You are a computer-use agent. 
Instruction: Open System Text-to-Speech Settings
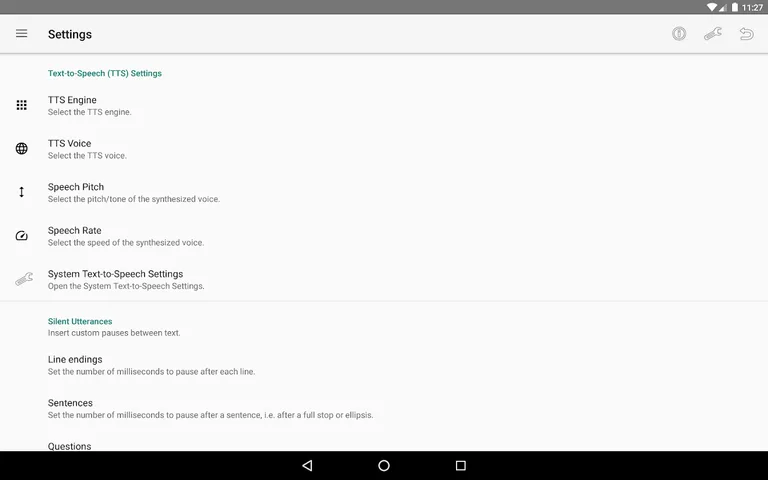tap(384, 279)
